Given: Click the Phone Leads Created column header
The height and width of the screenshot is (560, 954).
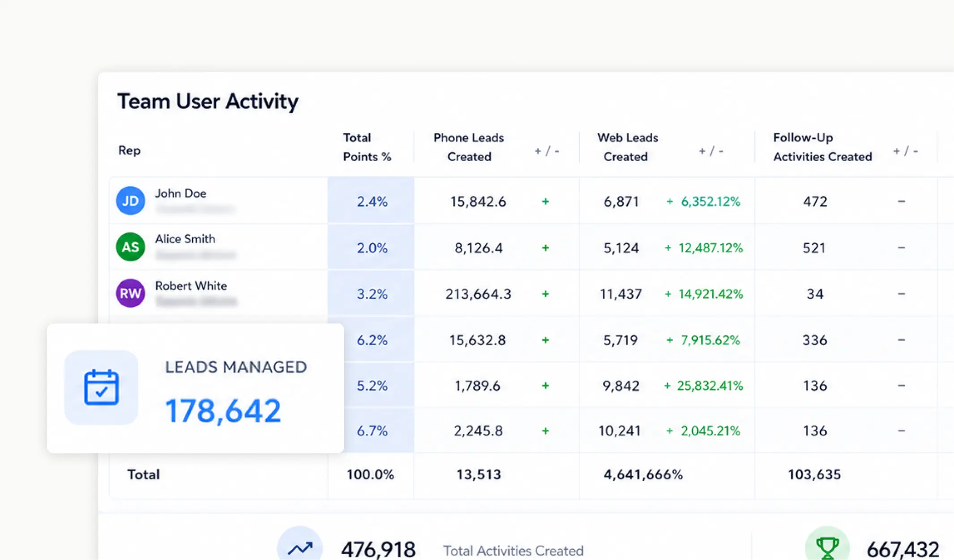Looking at the screenshot, I should 469,147.
